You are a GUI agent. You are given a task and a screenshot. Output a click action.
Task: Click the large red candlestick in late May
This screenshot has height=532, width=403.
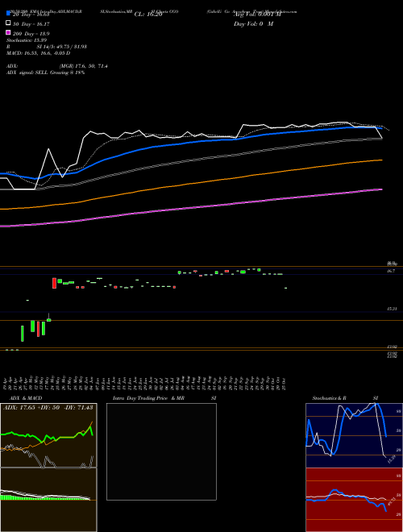pyautogui.click(x=54, y=283)
